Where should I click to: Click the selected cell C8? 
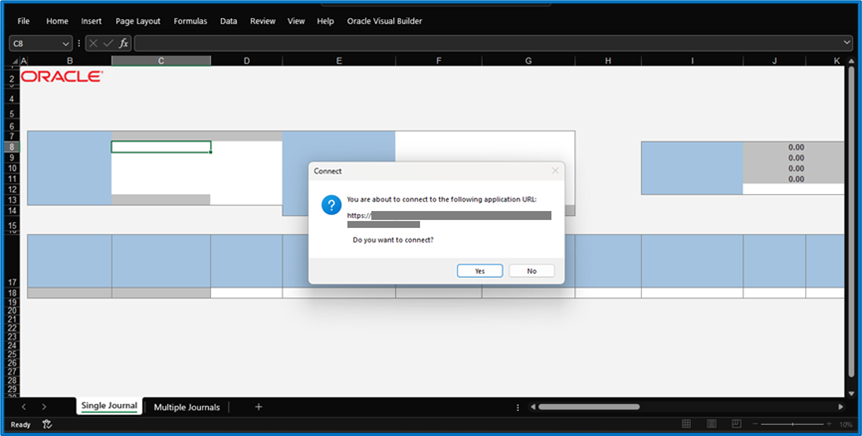coord(161,147)
